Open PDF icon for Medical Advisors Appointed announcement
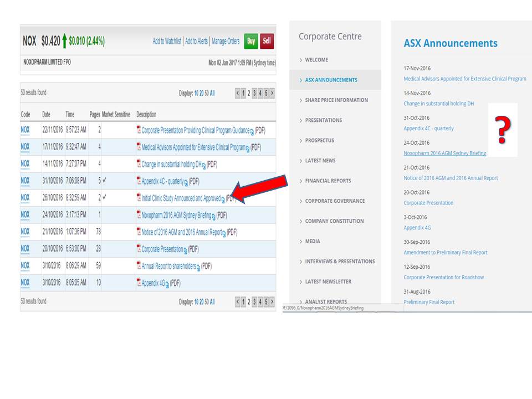Screen dimensions: 532x399 click(139, 146)
